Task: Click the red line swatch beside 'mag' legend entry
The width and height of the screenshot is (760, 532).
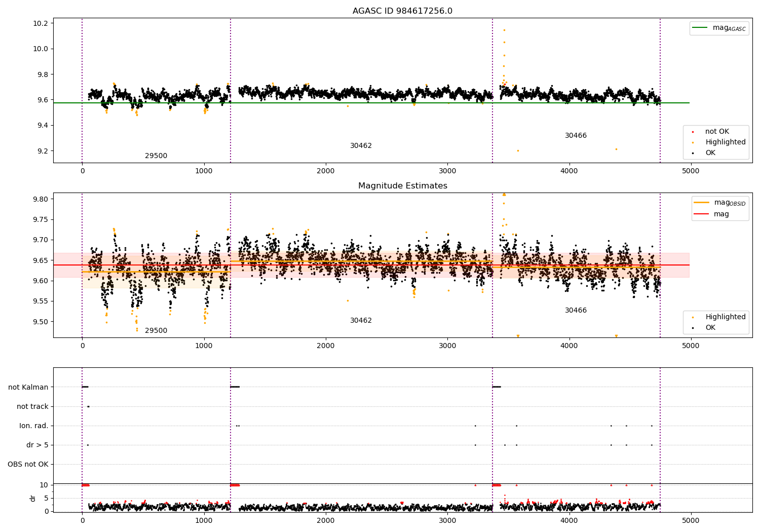Action: [702, 214]
